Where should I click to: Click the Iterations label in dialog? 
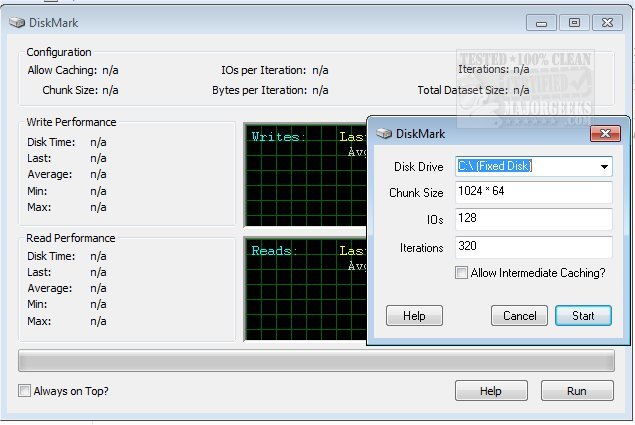click(x=422, y=248)
